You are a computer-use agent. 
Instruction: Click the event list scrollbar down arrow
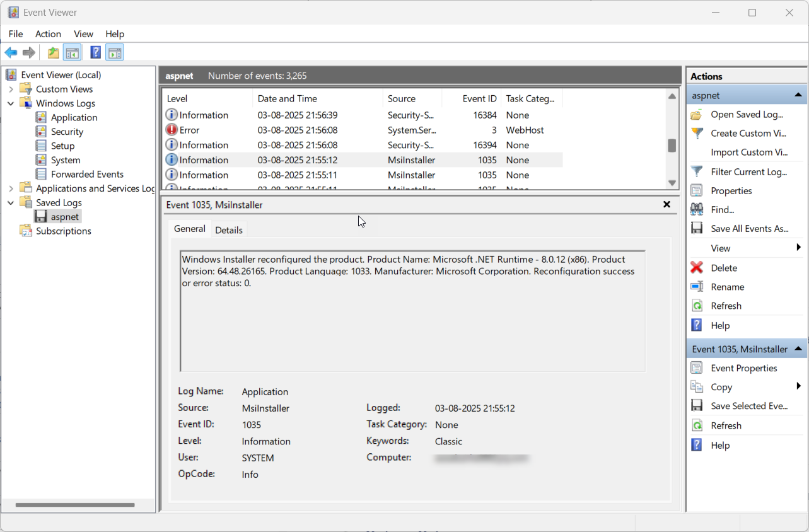672,183
